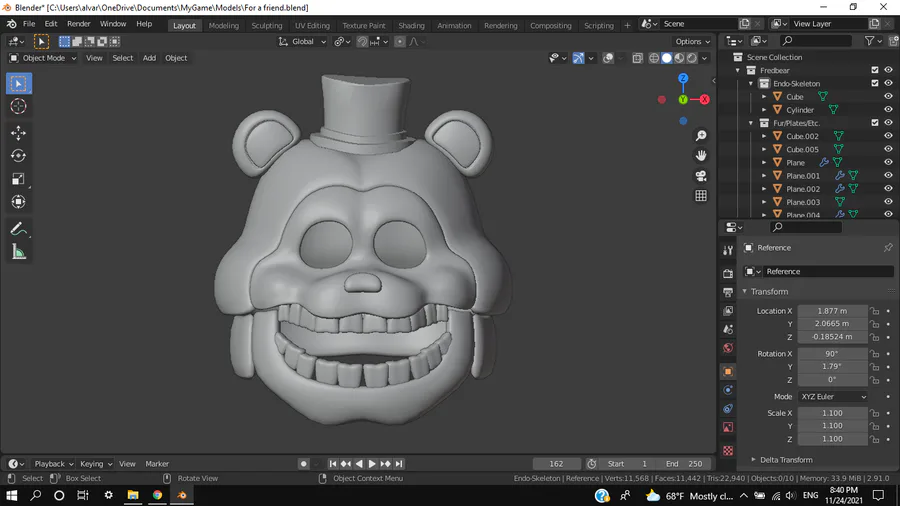Collapse the Fredbear collection
This screenshot has width=900, height=506.
pyautogui.click(x=738, y=70)
